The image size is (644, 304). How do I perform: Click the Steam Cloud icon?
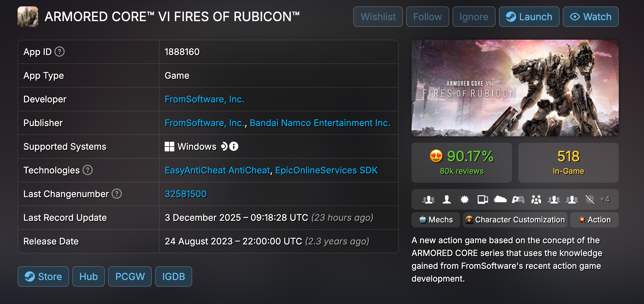coord(500,199)
